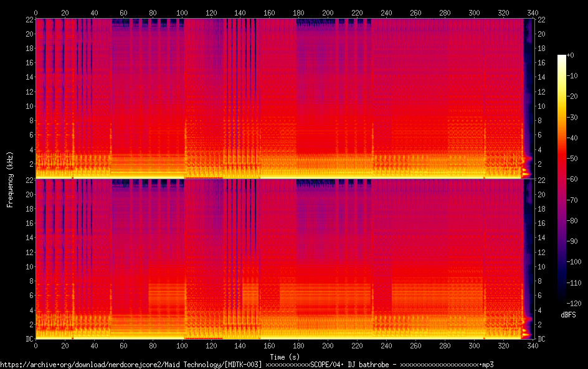Click the 260 tick on the bottom time axis
The image size is (588, 369).
coord(415,345)
